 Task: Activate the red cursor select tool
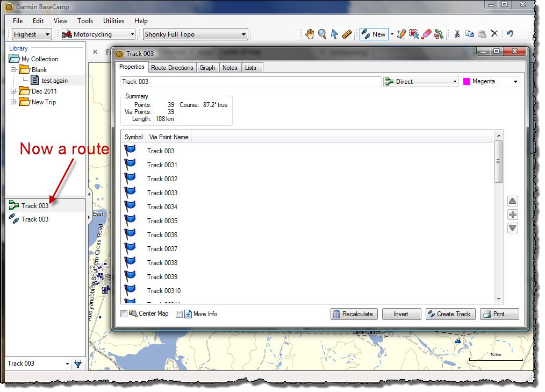[x=414, y=34]
